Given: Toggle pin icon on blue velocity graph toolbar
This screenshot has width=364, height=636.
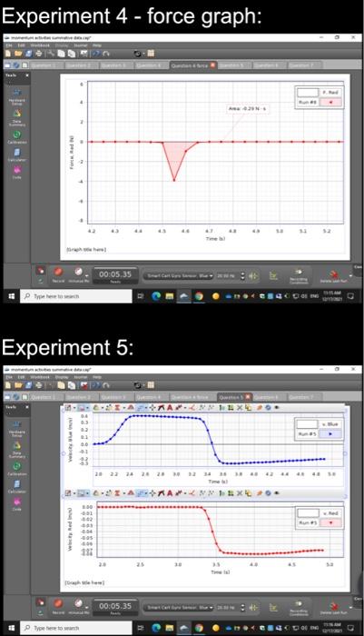Looking at the screenshot, I should click(259, 408).
